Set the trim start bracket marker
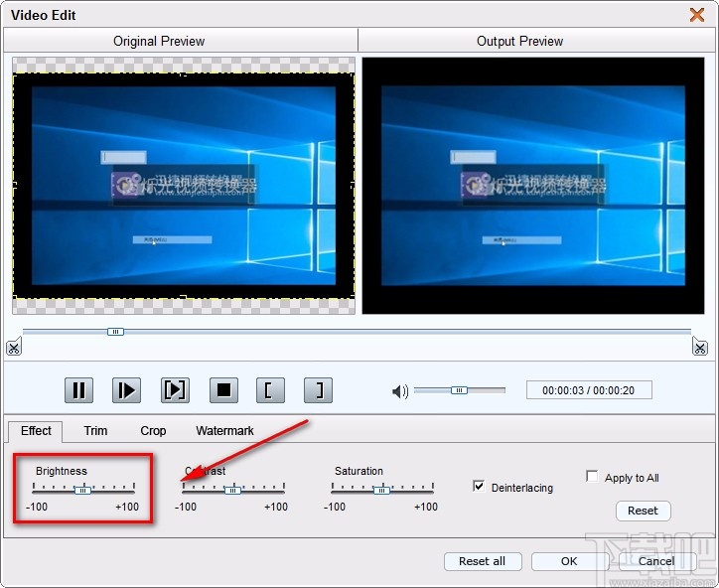The height and width of the screenshot is (588, 719). click(x=270, y=390)
